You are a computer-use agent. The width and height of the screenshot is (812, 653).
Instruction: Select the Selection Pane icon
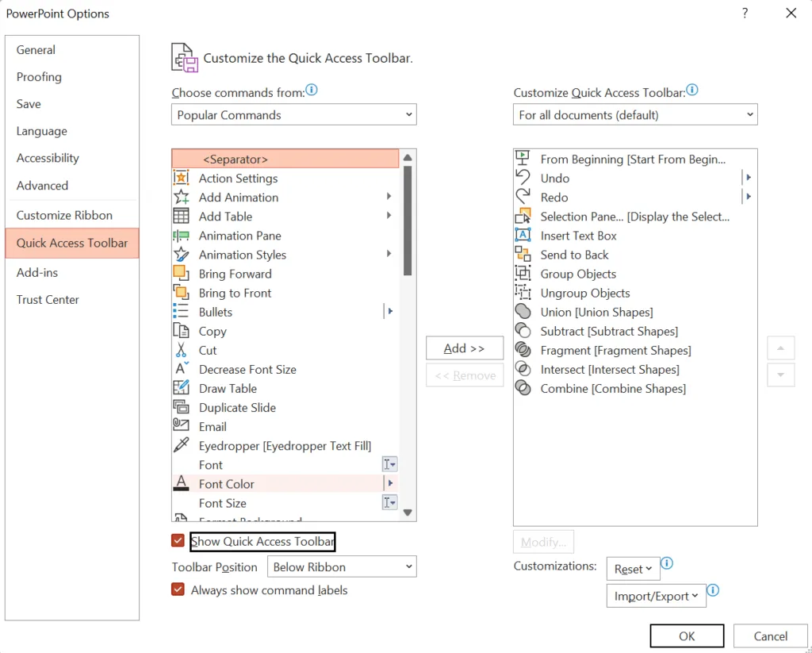pyautogui.click(x=523, y=216)
